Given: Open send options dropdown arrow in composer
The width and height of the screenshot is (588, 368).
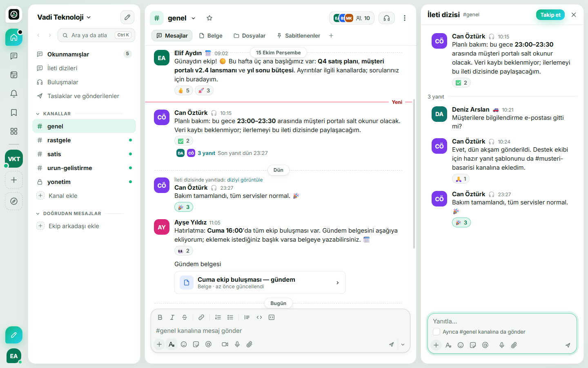Looking at the screenshot, I should point(403,345).
